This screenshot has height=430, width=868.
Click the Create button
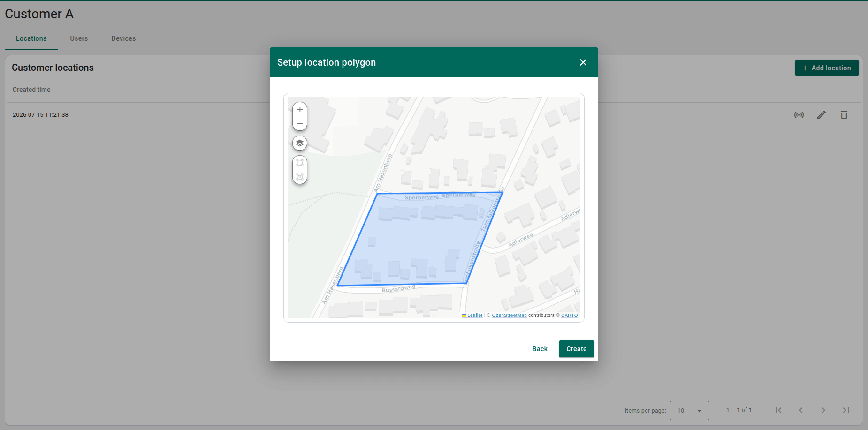[576, 349]
